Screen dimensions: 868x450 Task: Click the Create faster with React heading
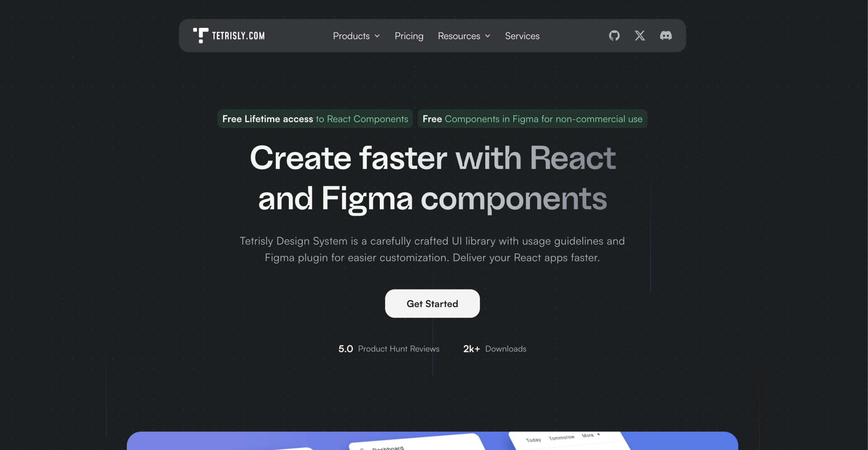coord(433,179)
